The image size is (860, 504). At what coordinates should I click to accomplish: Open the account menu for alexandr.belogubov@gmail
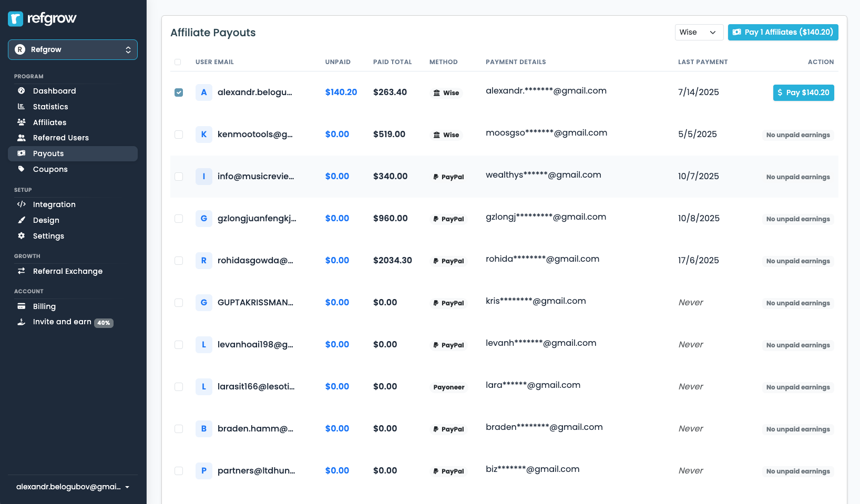tap(73, 487)
